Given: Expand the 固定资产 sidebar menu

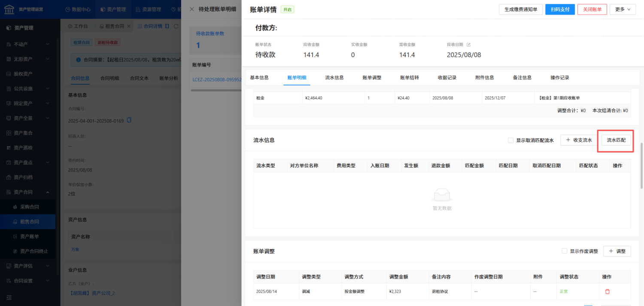Looking at the screenshot, I should [x=48, y=103].
